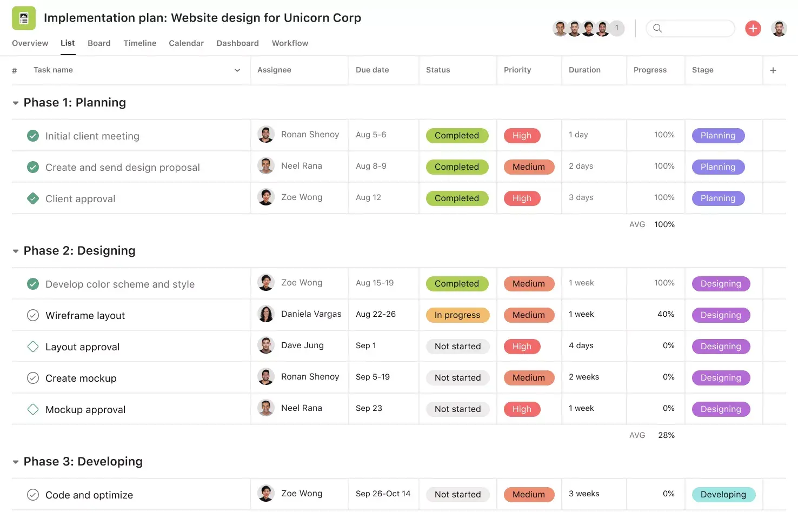Image resolution: width=798 pixels, height=532 pixels.
Task: Click the search magnifier icon
Action: point(657,28)
